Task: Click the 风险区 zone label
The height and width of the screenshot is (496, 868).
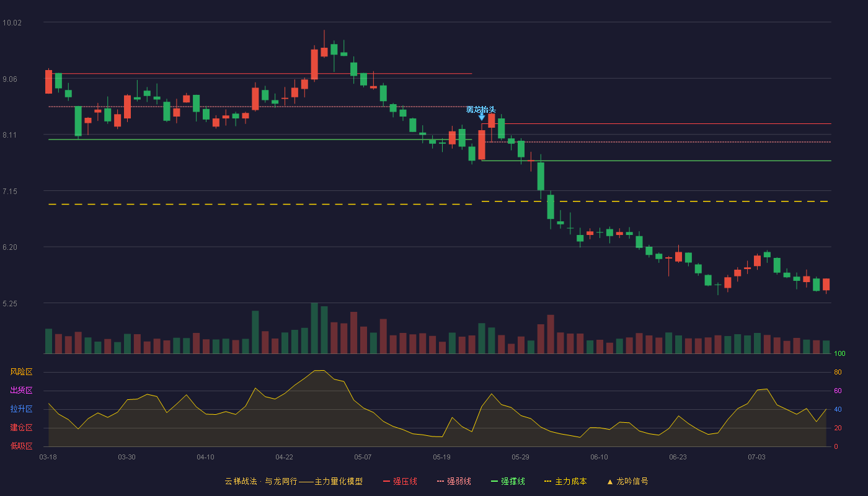Action: [21, 372]
